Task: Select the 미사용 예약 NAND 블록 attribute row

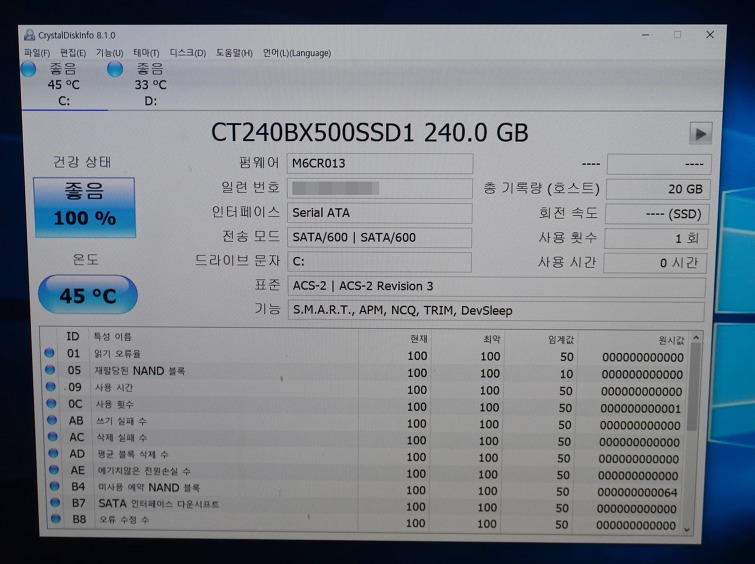Action: (x=365, y=489)
